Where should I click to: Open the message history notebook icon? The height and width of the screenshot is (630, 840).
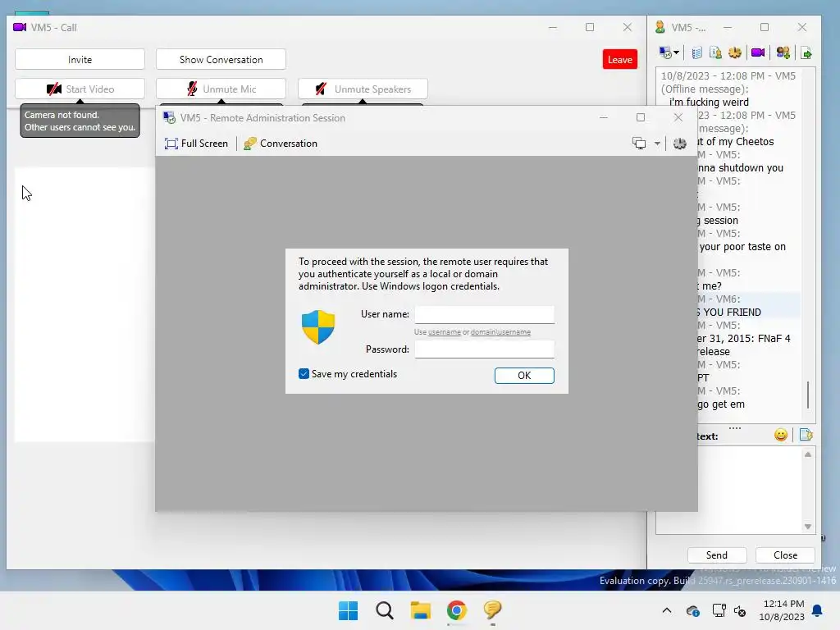(696, 52)
